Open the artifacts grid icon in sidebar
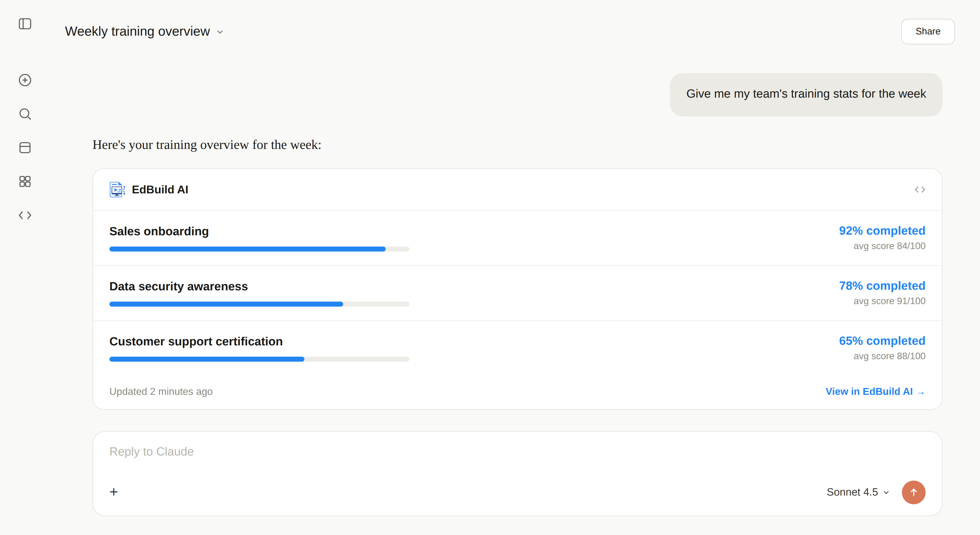 (x=25, y=181)
